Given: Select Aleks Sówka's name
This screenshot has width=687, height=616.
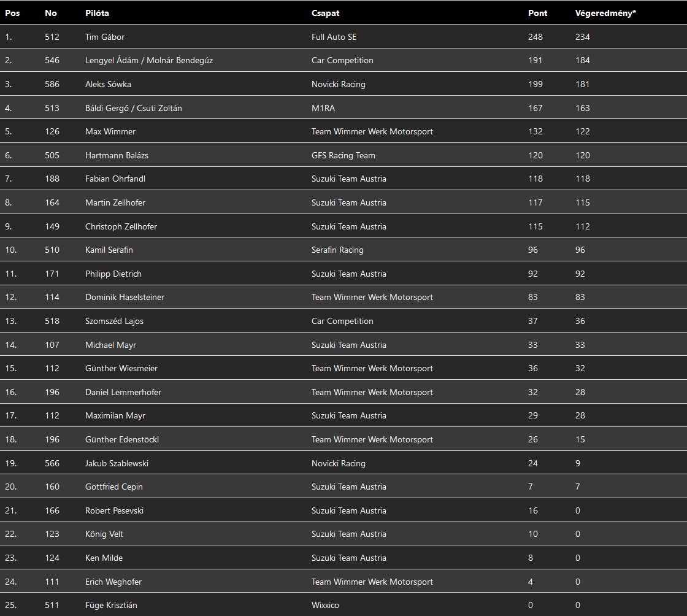Looking at the screenshot, I should pyautogui.click(x=108, y=84).
